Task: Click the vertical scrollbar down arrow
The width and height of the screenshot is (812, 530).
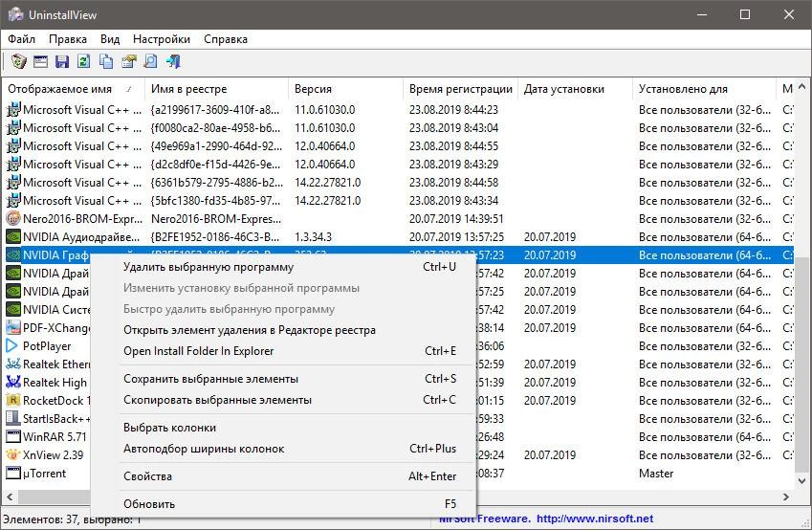Action: [801, 480]
